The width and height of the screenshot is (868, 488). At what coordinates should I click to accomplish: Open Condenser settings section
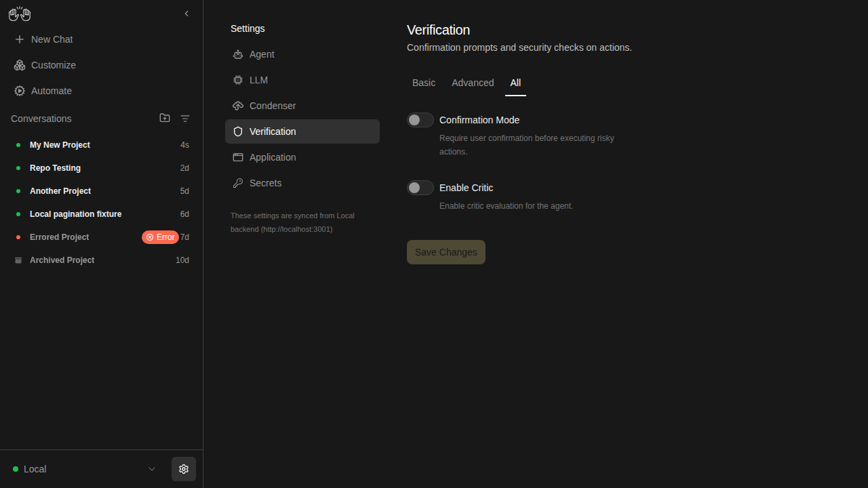point(302,106)
